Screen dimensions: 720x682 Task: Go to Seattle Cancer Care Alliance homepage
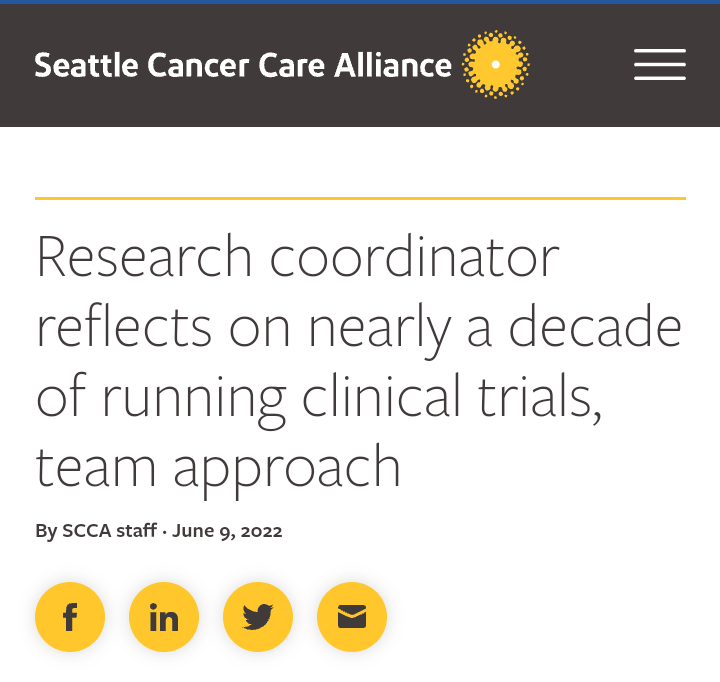point(243,66)
